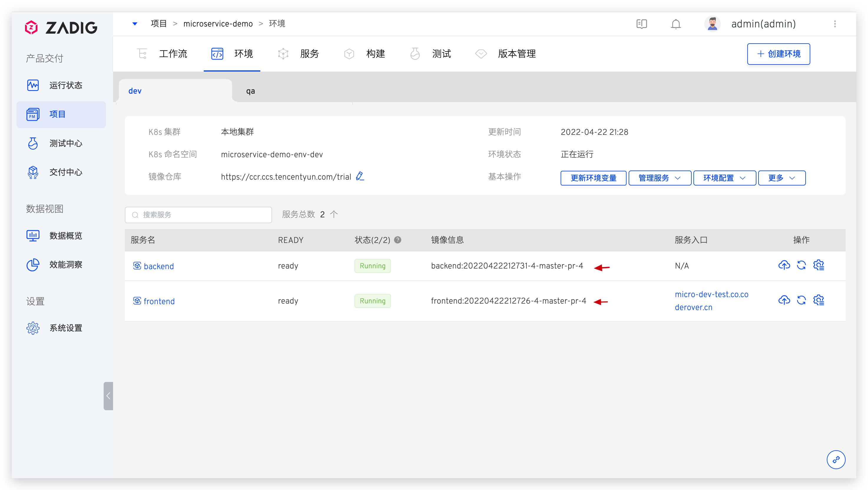Switch to the 工作流 tab

(x=163, y=54)
